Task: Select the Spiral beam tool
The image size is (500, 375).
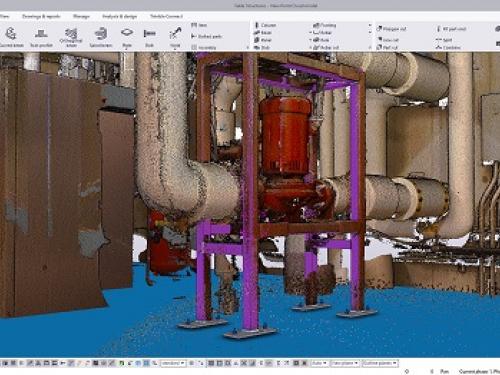Action: pos(100,37)
